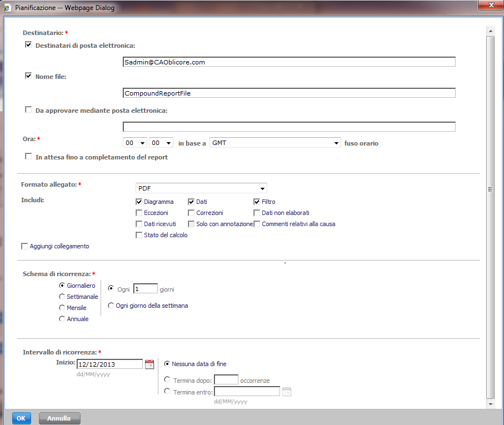Uncheck the Diagramma include option
The width and height of the screenshot is (504, 425).
click(x=139, y=202)
